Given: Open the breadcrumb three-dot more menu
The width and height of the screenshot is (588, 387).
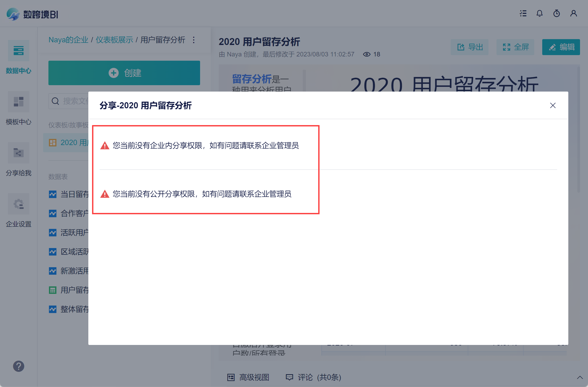Looking at the screenshot, I should pos(194,40).
